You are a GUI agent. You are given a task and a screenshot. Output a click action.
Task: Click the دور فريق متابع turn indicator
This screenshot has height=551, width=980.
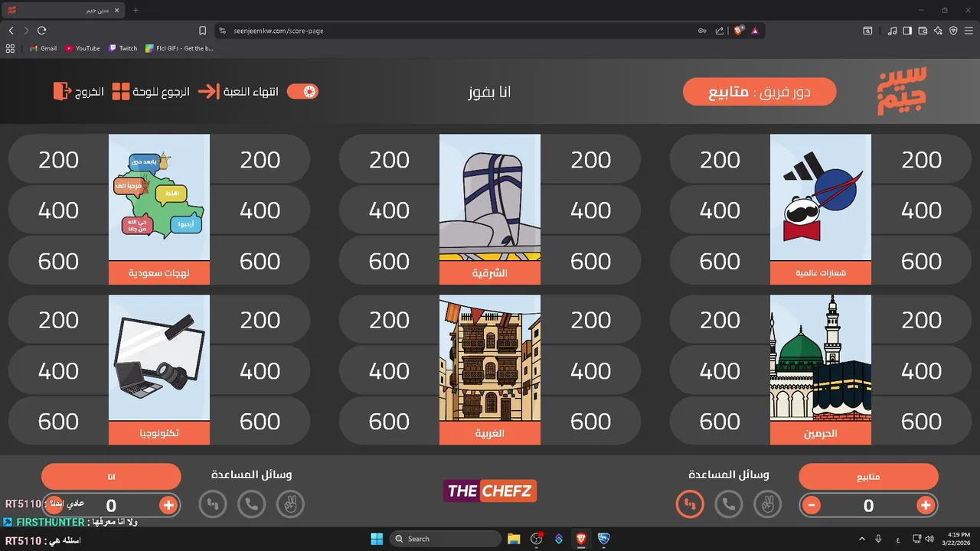pyautogui.click(x=759, y=92)
